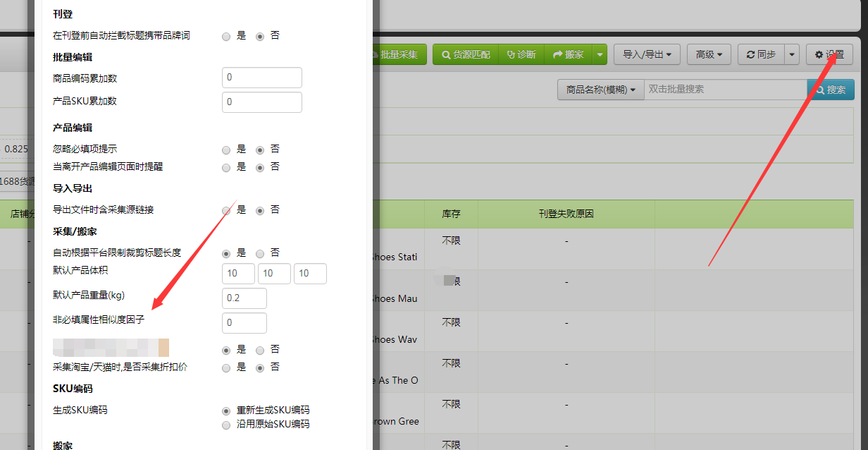Expand the arrow next to 搬家

(600, 54)
